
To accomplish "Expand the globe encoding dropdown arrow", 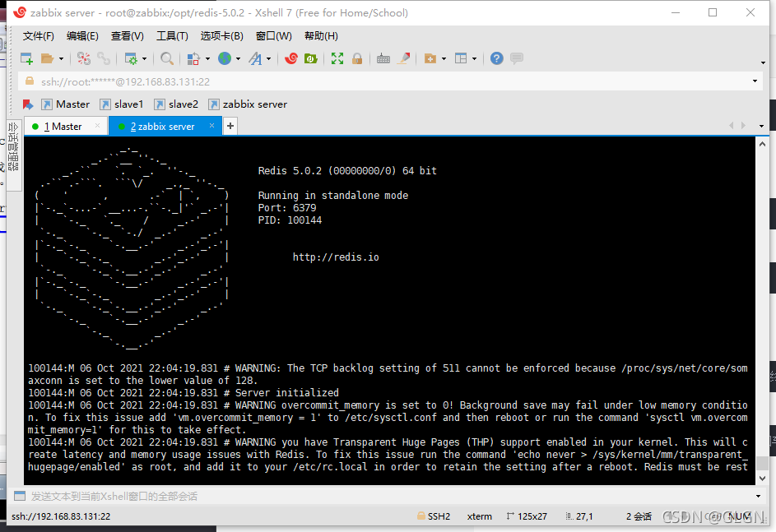I will click(x=238, y=59).
